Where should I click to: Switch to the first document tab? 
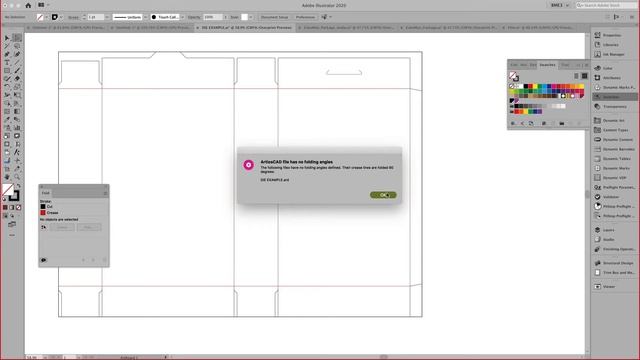(x=67, y=28)
